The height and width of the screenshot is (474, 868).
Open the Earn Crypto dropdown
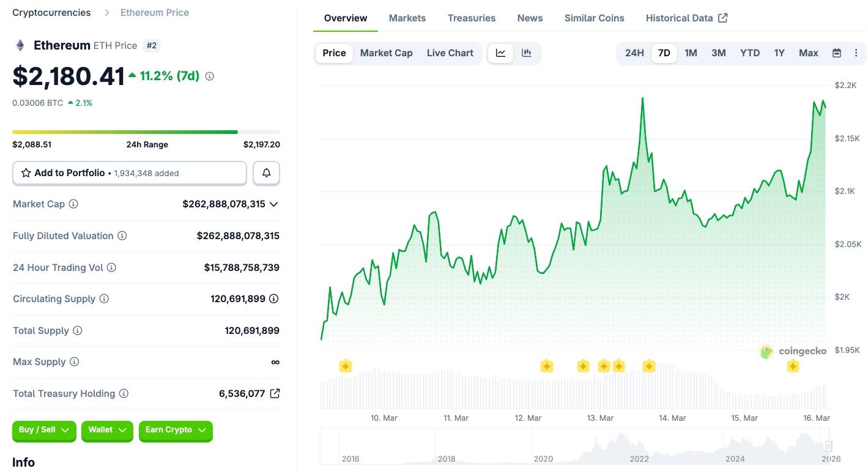(176, 430)
